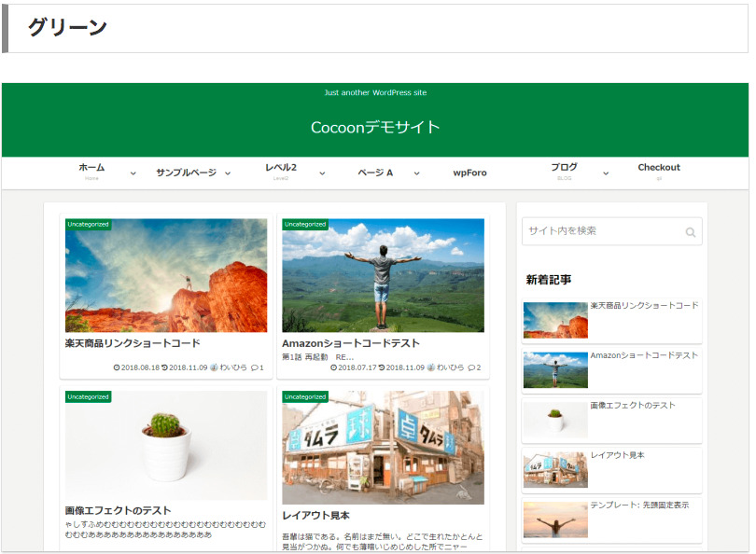756x554 pixels.
Task: Click the 新着記事 sidebar heading
Action: [x=549, y=280]
